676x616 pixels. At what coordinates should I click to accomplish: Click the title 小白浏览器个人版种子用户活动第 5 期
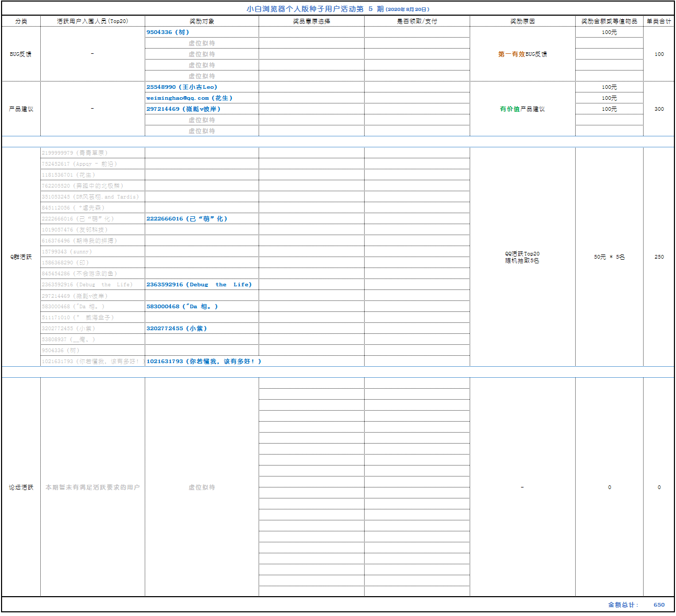[x=315, y=9]
